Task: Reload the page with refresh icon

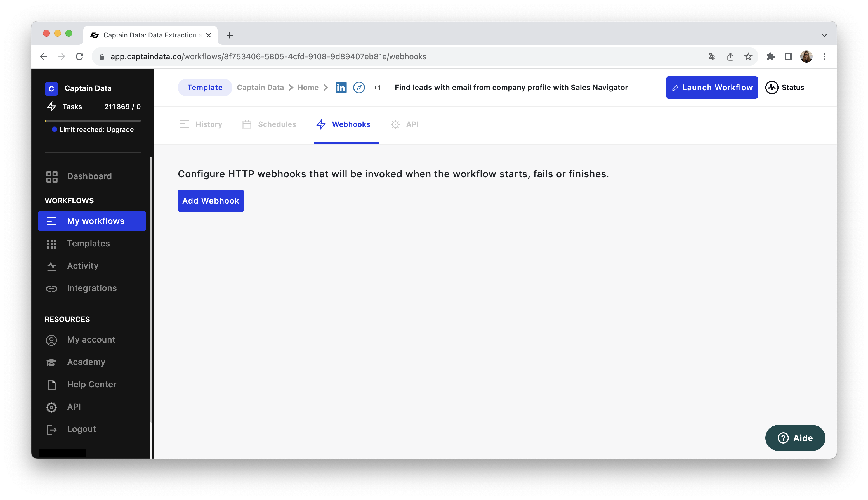Action: tap(79, 57)
